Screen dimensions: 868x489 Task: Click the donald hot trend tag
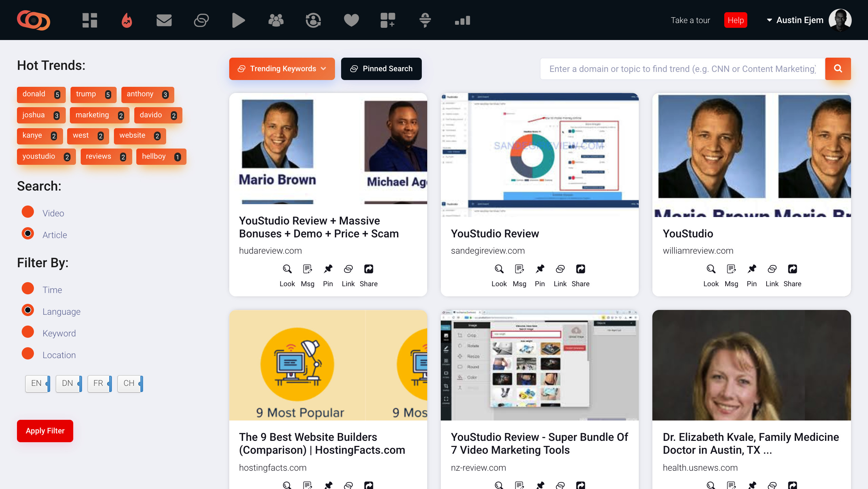[x=41, y=95]
